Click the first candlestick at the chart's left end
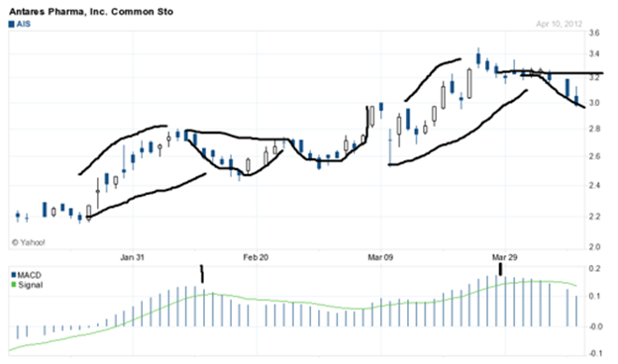The height and width of the screenshot is (364, 618). pos(18,216)
